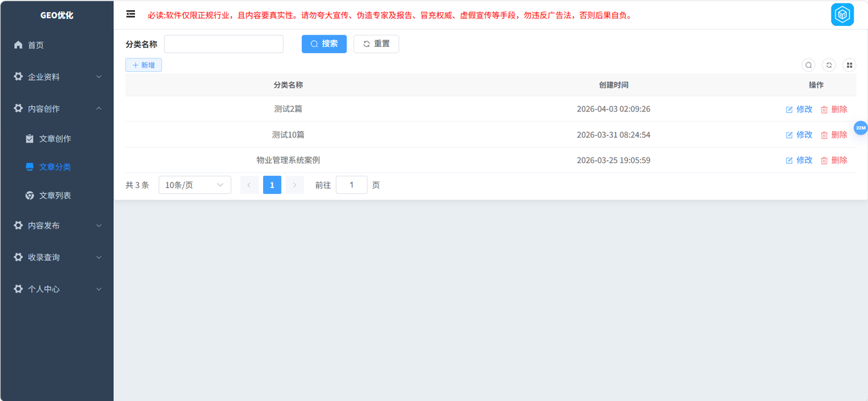Open the 10条/页 page size dropdown
The width and height of the screenshot is (868, 401).
click(195, 185)
